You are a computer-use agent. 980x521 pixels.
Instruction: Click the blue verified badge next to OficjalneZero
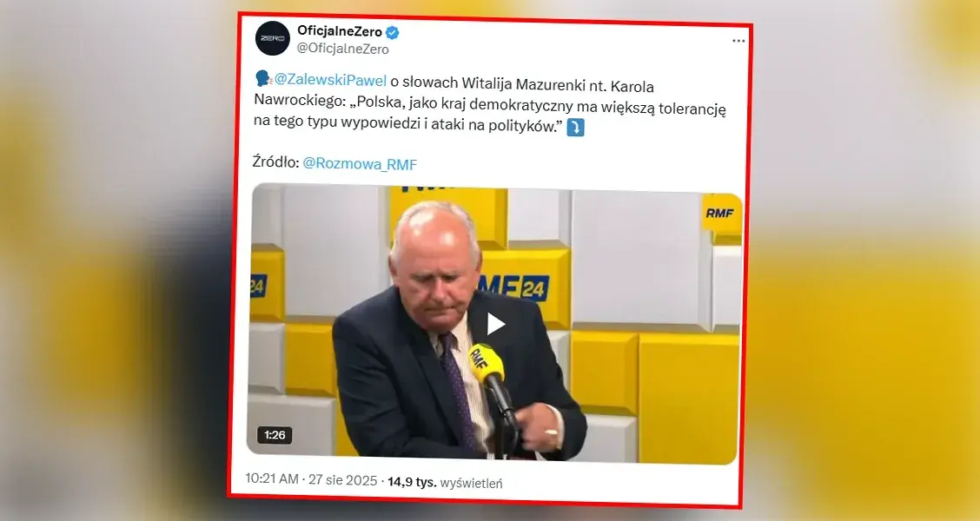pos(393,32)
